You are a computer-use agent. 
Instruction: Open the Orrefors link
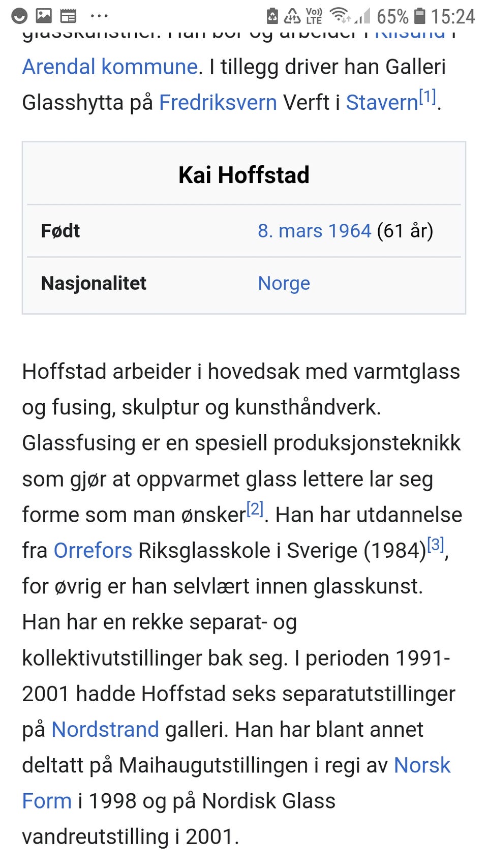(93, 550)
